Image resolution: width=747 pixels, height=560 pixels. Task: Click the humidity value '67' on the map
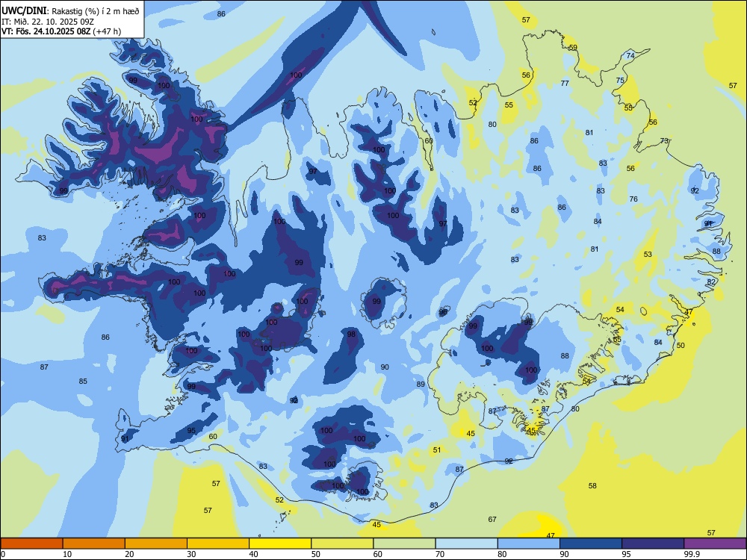point(492,520)
